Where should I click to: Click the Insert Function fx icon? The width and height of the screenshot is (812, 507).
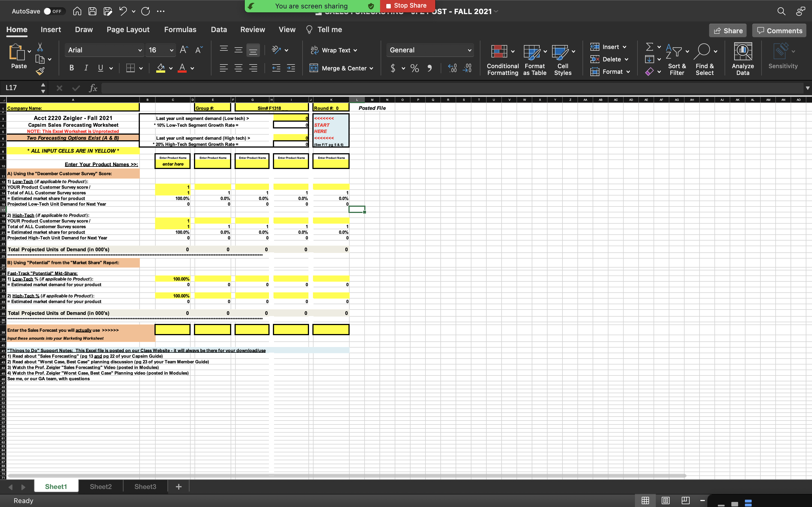[93, 88]
